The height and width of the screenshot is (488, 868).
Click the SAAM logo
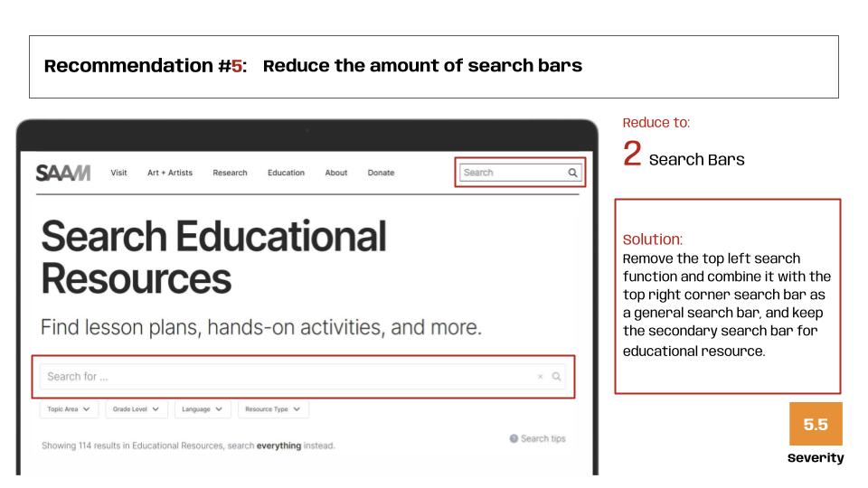63,173
